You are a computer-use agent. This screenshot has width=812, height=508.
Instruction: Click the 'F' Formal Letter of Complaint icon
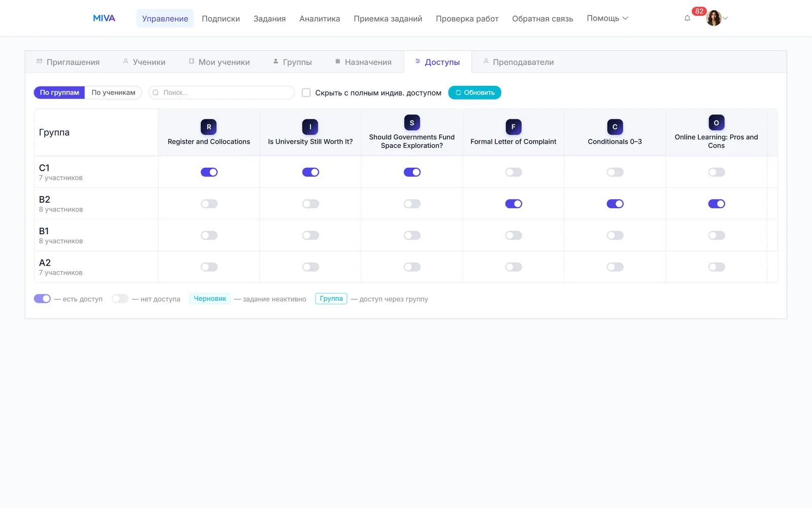tap(513, 127)
